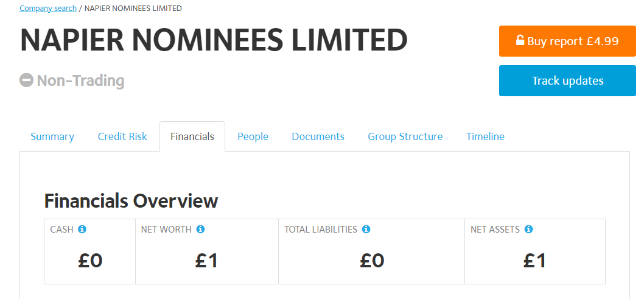
Task: Click the info icon beside NET WORTH
Action: pos(200,229)
